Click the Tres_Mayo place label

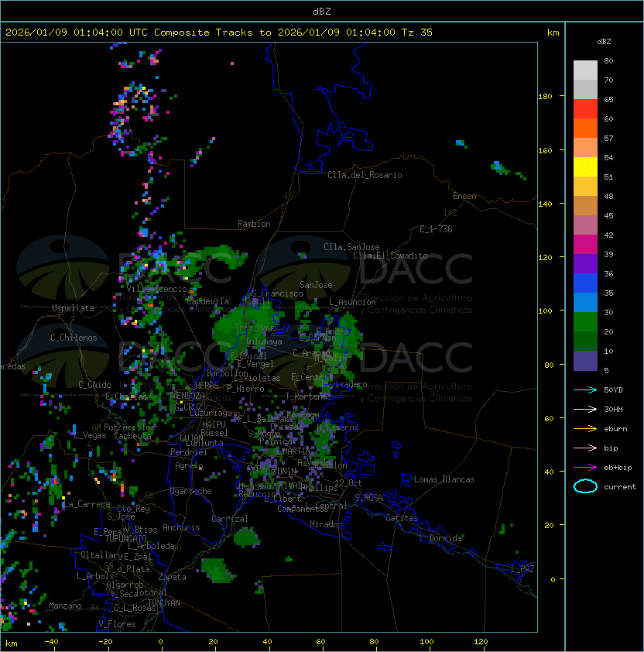tap(255, 328)
